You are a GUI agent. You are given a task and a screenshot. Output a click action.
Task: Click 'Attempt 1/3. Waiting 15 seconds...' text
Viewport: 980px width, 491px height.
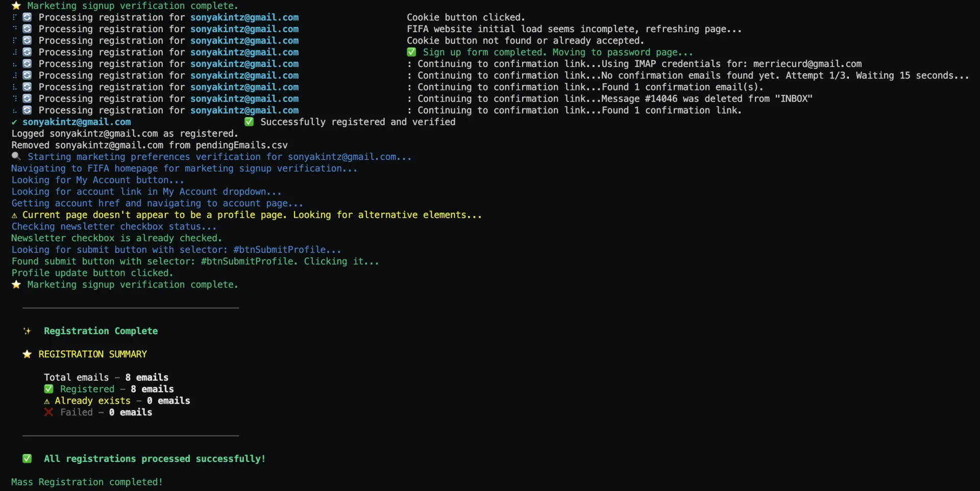[x=877, y=76]
